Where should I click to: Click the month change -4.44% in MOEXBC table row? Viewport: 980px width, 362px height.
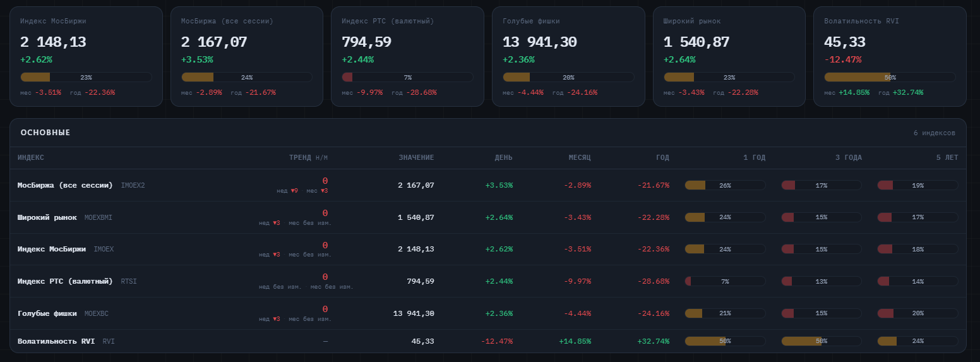[577, 313]
